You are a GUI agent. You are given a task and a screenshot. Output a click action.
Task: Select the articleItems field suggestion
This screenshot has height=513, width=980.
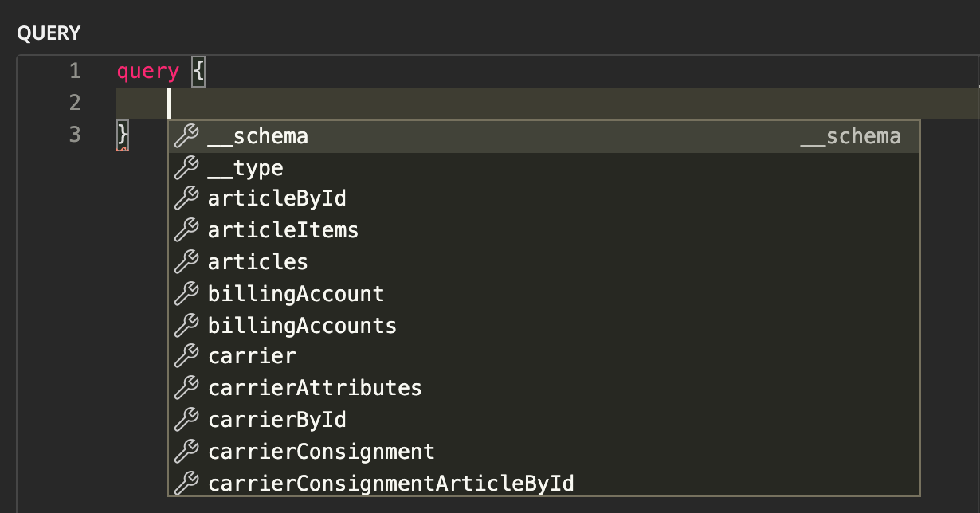[283, 231]
